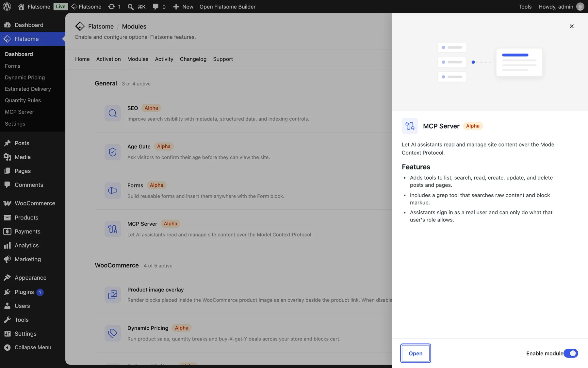
Task: Click the MCP Server module list icon
Action: pyautogui.click(x=113, y=229)
